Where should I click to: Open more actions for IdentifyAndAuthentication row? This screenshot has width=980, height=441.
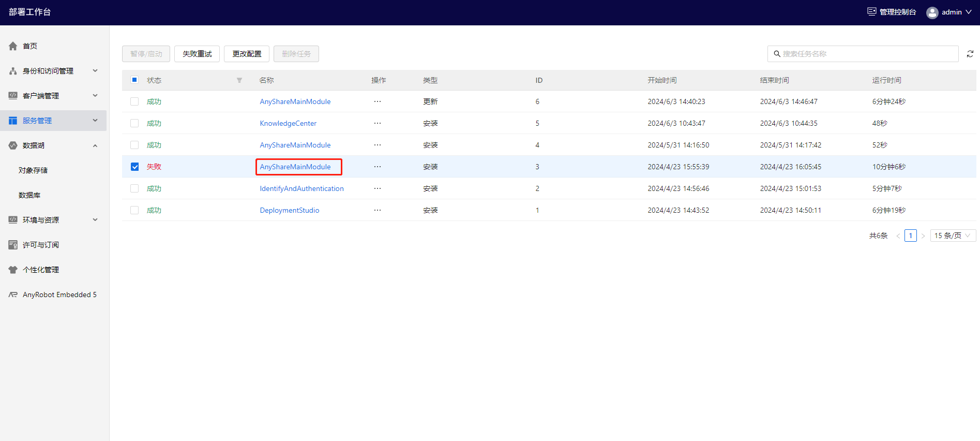378,188
